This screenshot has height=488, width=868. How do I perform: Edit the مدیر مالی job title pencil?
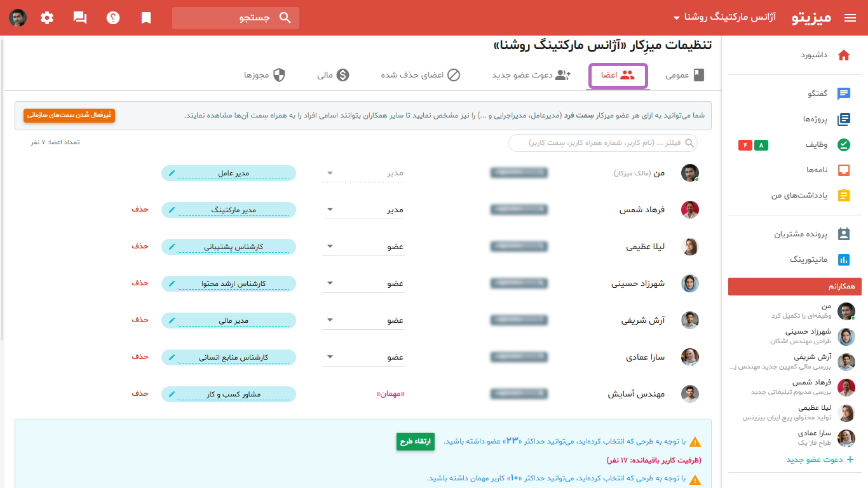172,320
